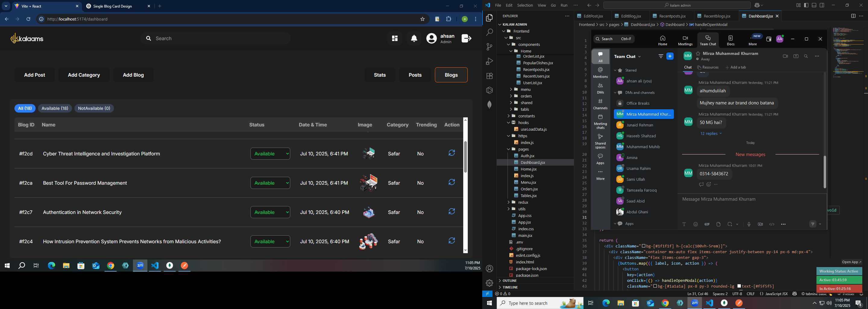Expand the 12 replies thread in Zoom
The height and width of the screenshot is (309, 868).
coord(711,134)
